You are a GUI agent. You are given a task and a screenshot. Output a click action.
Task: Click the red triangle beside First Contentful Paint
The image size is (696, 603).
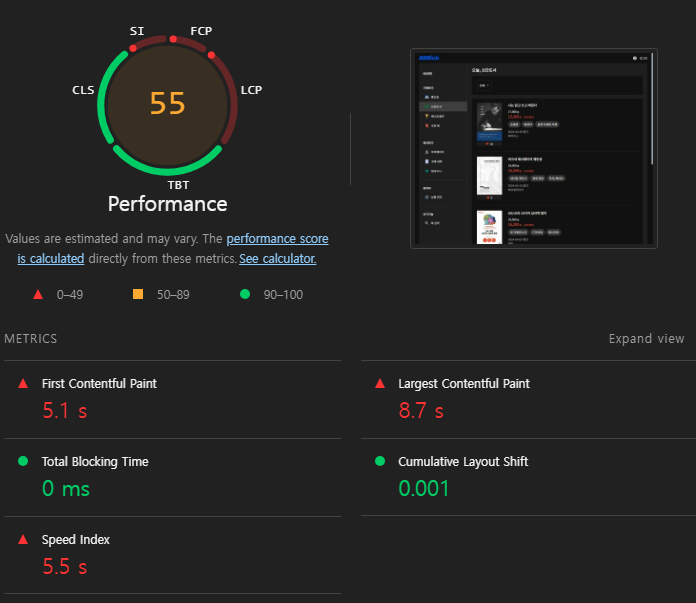[23, 384]
